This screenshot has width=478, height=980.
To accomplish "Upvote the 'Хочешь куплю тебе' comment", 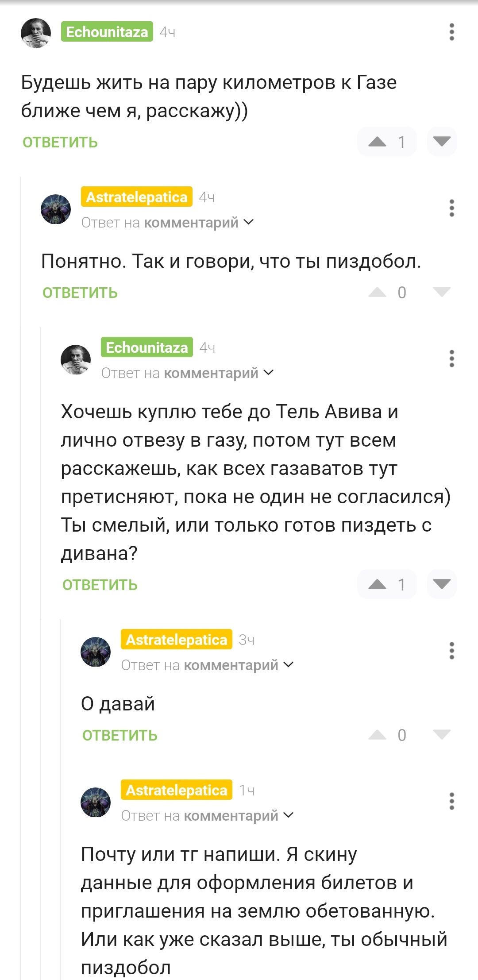I will point(378,584).
